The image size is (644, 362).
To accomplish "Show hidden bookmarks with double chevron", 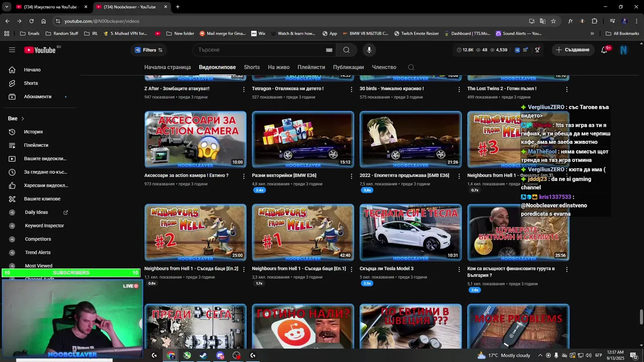I will point(592,34).
